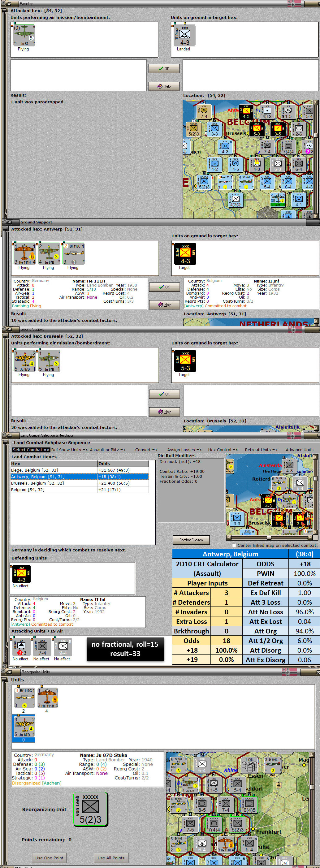This screenshot has width=320, height=868.
Task: Confirm OK in Brussels Ground Support window
Action: pyautogui.click(x=164, y=394)
